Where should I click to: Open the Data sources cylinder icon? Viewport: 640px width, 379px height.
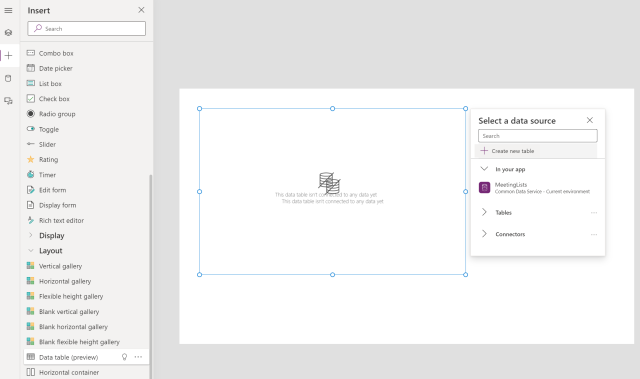[8, 78]
